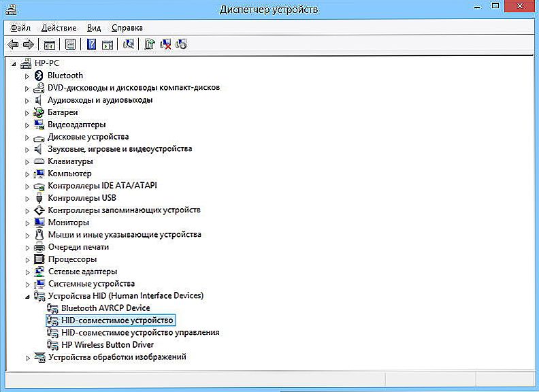The image size is (539, 392).
Task: Collapse the Устройства HID node
Action: [x=27, y=297]
